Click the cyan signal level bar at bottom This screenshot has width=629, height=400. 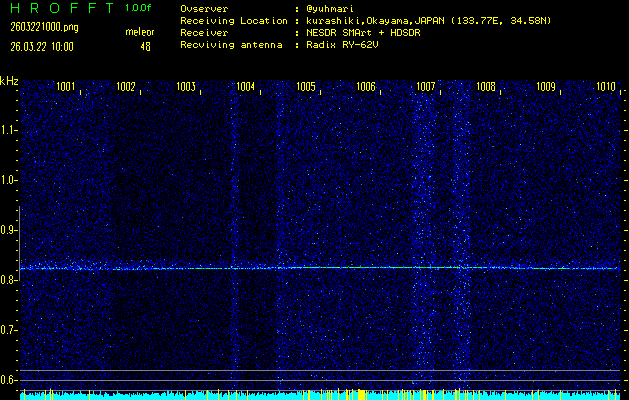coord(320,395)
